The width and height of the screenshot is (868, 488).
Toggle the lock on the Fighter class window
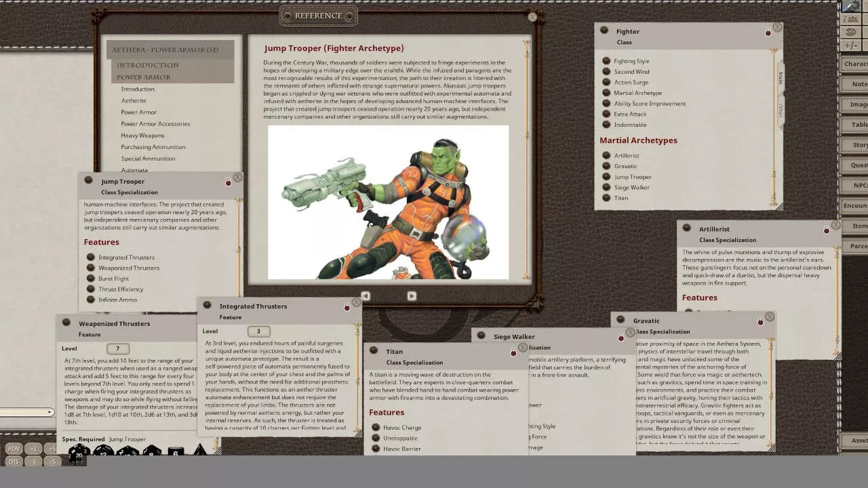pos(768,33)
